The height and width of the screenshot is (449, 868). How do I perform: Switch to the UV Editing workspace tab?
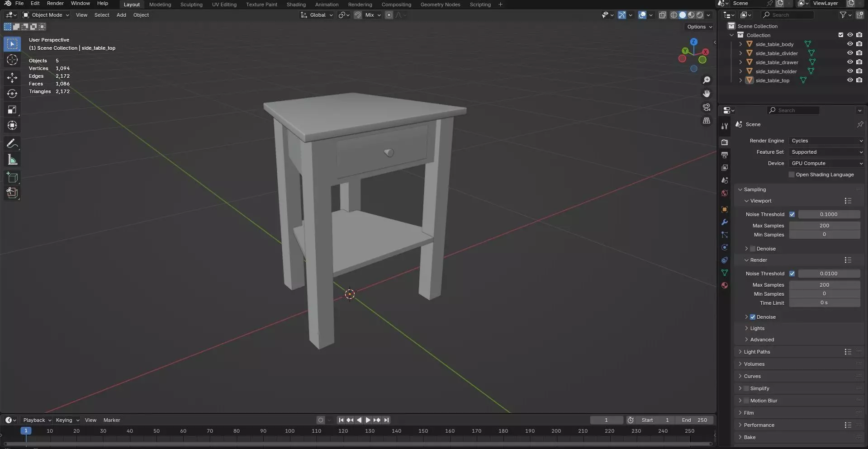coord(224,5)
